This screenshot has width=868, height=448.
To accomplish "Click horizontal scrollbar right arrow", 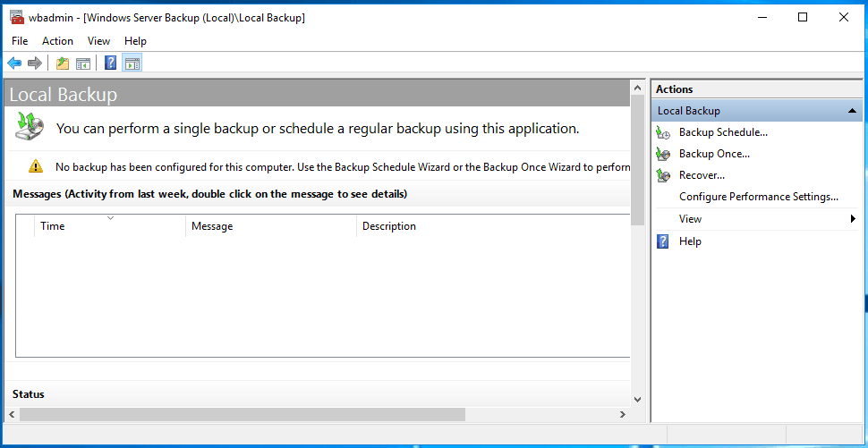I will click(x=623, y=414).
